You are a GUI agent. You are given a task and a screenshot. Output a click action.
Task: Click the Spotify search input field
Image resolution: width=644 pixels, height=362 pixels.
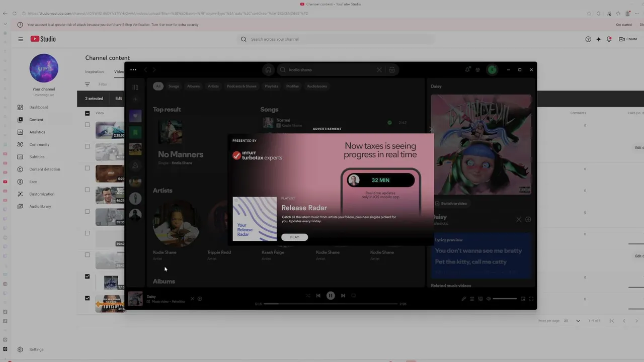click(330, 70)
